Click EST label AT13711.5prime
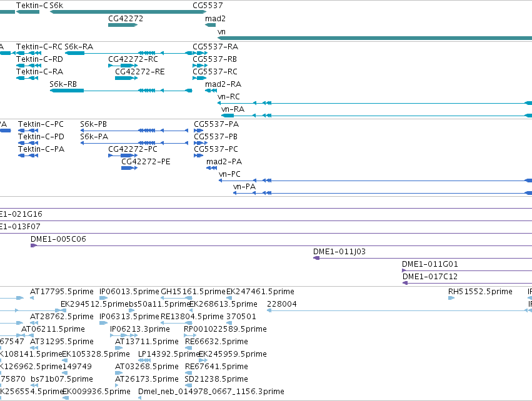Screen dimensions: 532x401 coord(147,342)
